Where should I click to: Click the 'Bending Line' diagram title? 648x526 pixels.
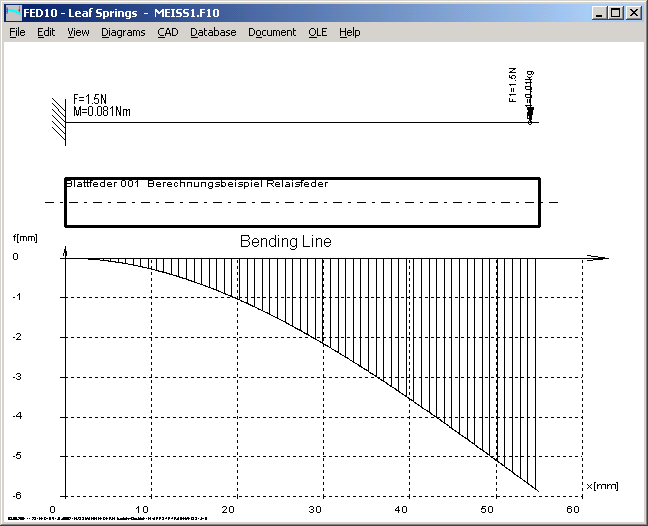point(285,242)
